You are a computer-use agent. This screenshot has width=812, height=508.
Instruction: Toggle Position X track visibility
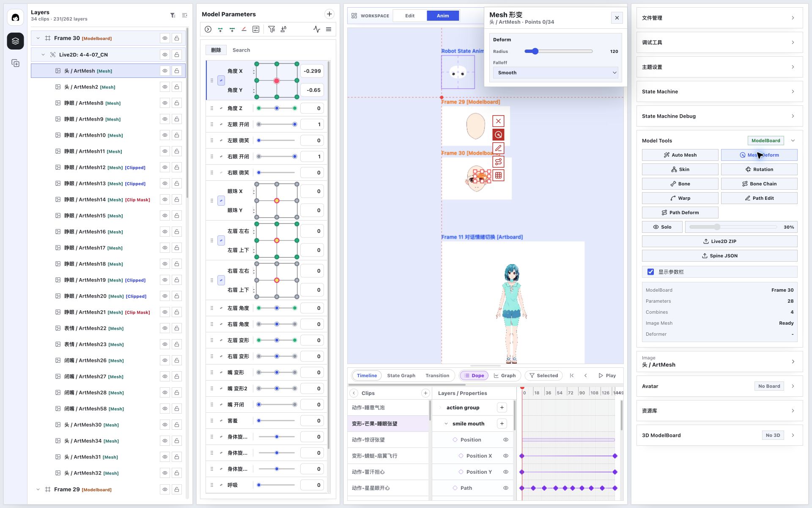(x=505, y=456)
